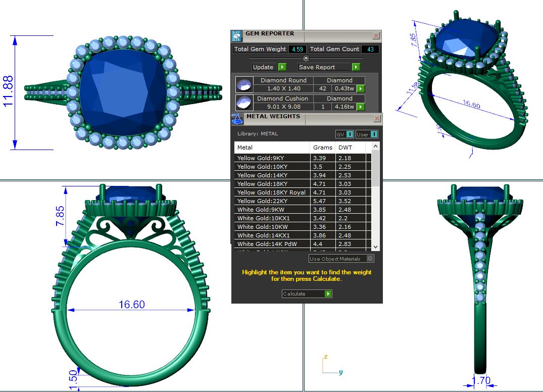Enable Use Object Materials option
The image size is (543, 392).
click(370, 259)
